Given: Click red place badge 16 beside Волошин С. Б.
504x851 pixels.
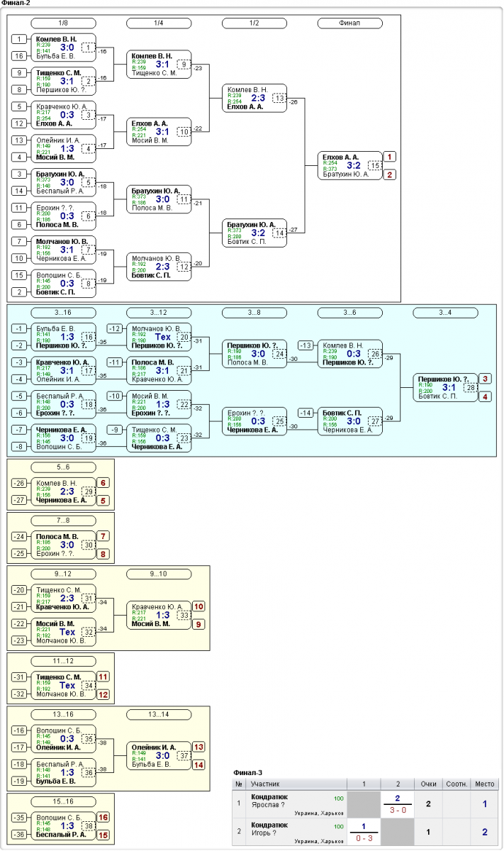Looking at the screenshot, I should pyautogui.click(x=103, y=817).
